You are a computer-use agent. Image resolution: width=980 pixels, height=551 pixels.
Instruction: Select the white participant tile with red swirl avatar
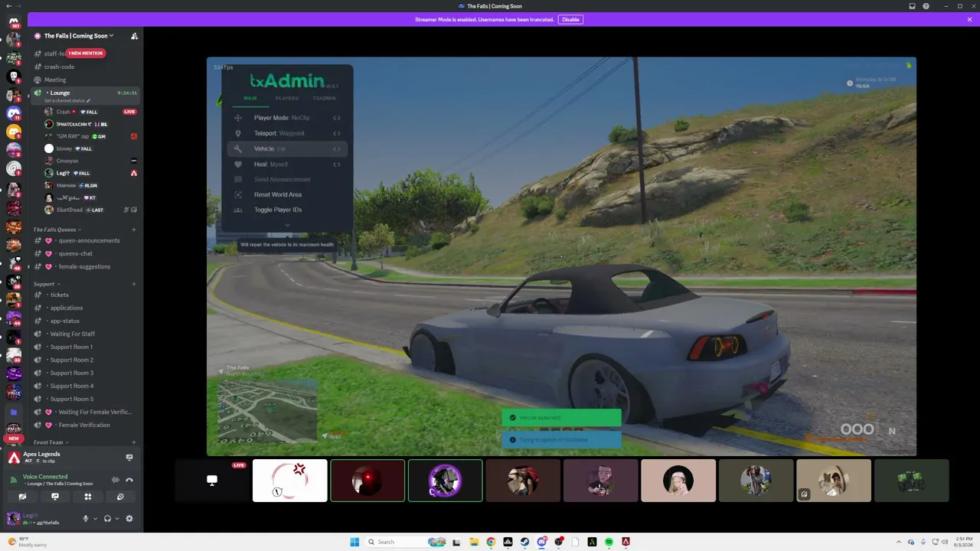point(289,481)
